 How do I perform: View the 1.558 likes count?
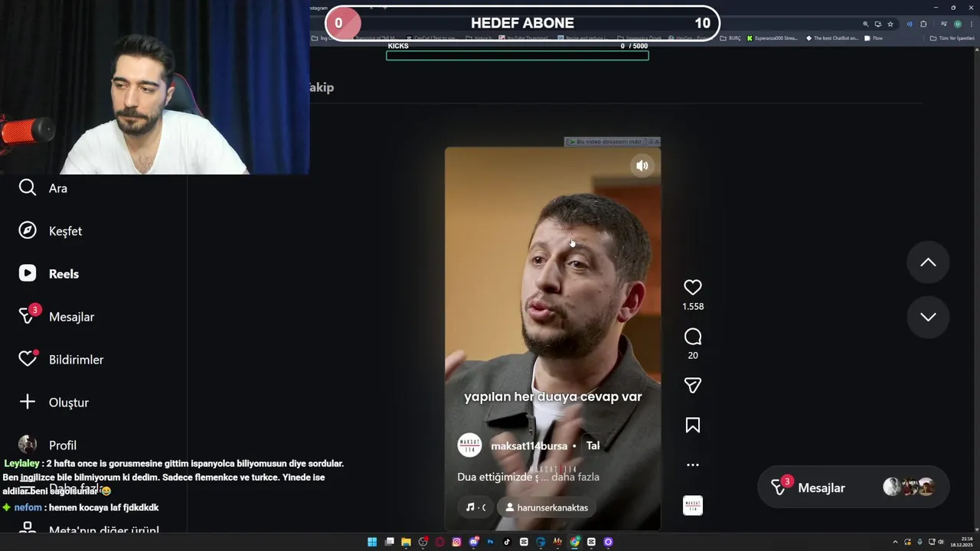[x=693, y=306]
